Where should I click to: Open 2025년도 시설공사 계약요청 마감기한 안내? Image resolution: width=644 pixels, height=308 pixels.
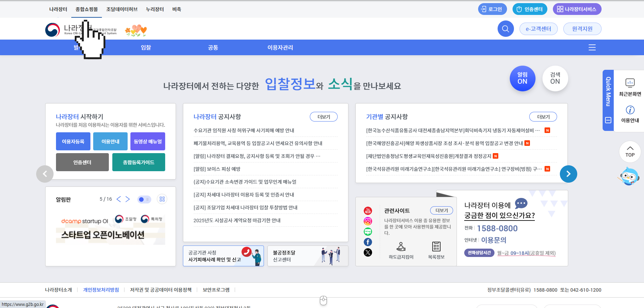pos(237,220)
